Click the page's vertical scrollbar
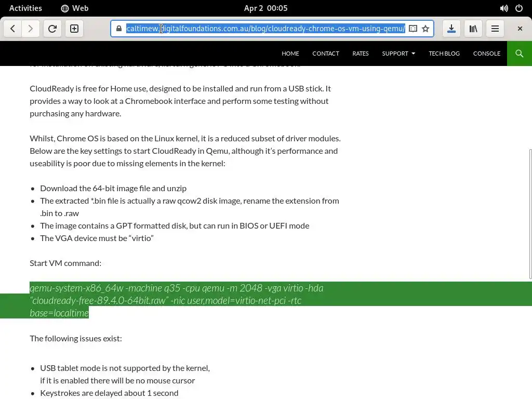 530,214
